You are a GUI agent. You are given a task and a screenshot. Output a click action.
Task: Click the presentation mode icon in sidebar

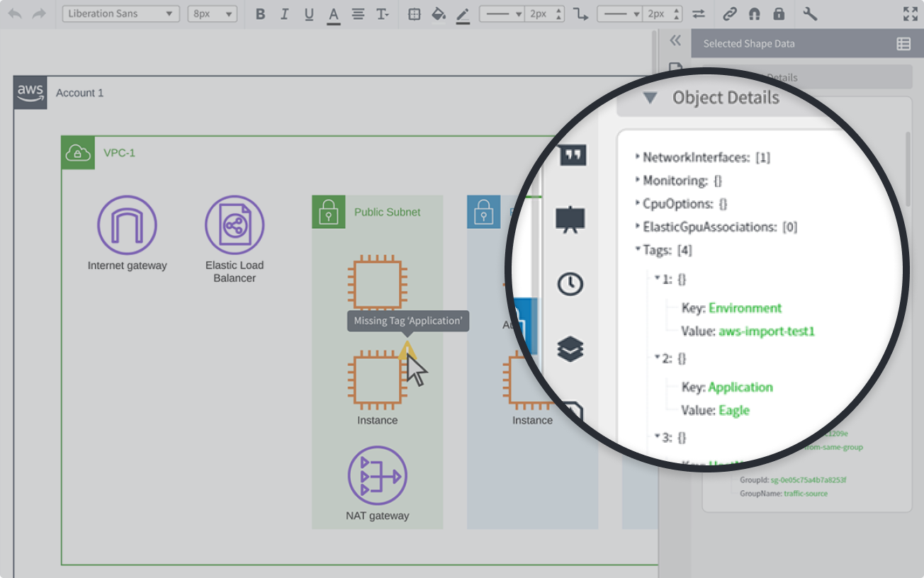[570, 219]
